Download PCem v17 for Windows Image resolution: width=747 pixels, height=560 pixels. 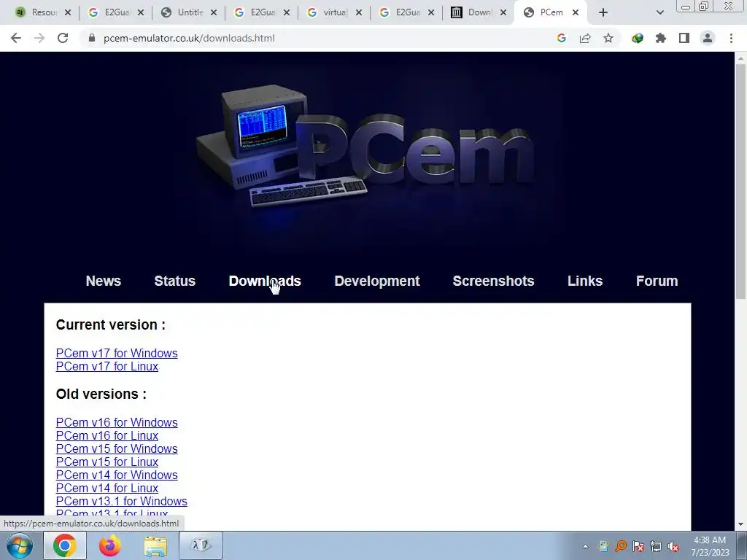(x=117, y=354)
